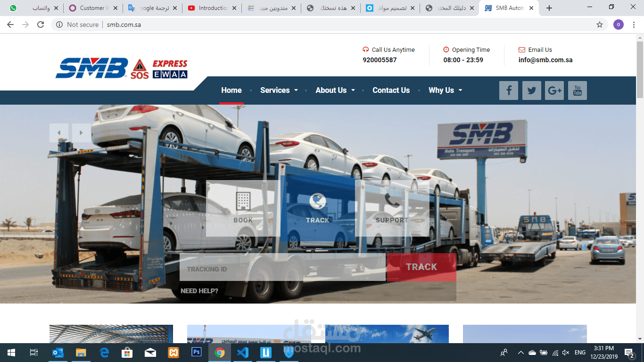Screen dimensions: 644x362
Task: Open Photoshop from the taskbar
Action: coord(197,353)
